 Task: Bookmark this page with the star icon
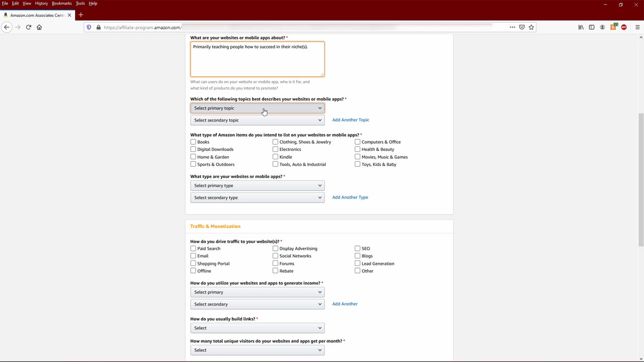coord(531,27)
